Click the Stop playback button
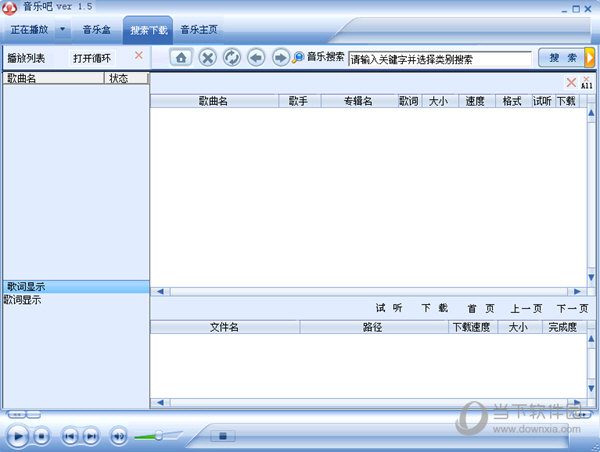Viewport: 600px width, 452px height. point(41,436)
